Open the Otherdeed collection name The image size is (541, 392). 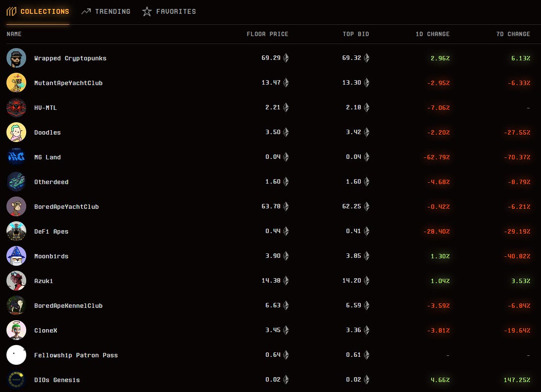pos(51,182)
